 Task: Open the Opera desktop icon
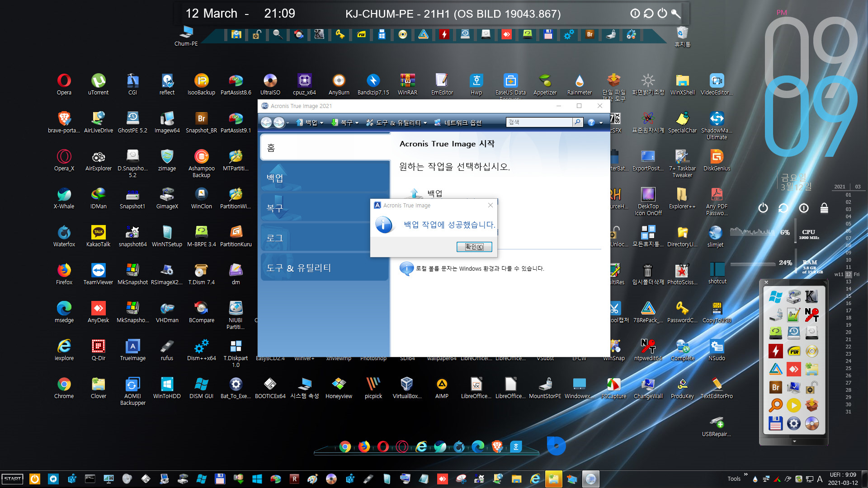pos(64,84)
